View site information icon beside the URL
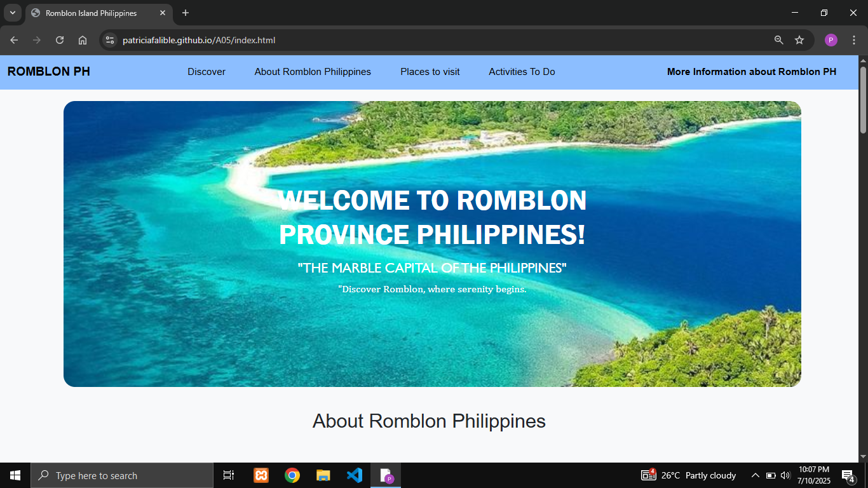868x488 pixels. [x=110, y=40]
